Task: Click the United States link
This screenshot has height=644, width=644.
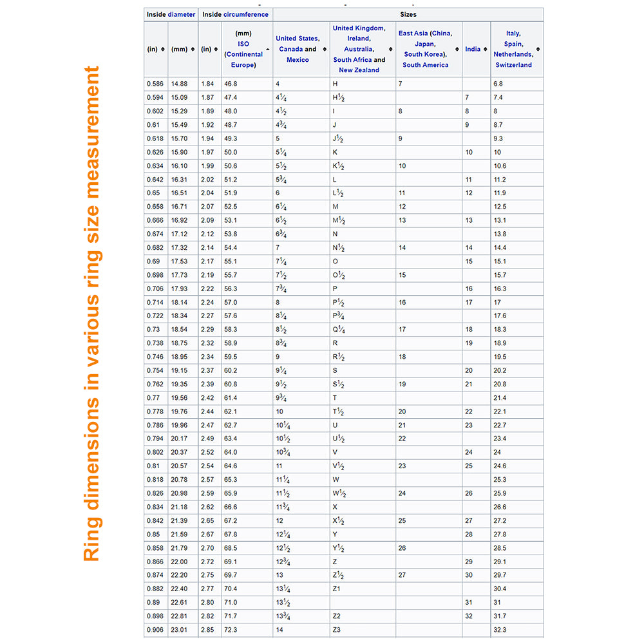Action: [x=297, y=39]
